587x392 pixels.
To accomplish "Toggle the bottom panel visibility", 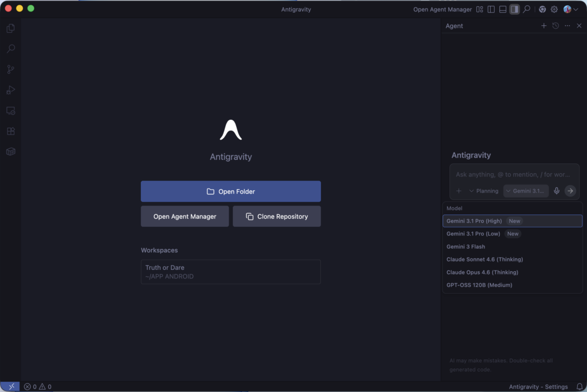I will [503, 9].
